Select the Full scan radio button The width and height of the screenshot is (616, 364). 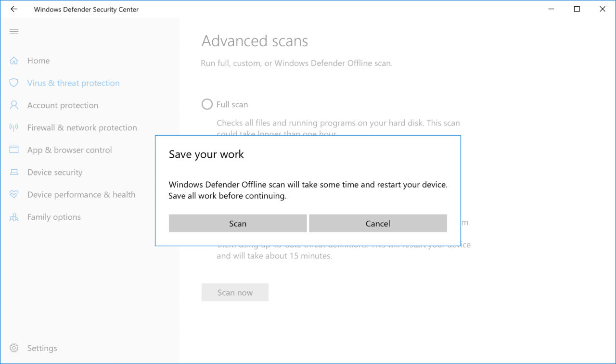click(207, 104)
